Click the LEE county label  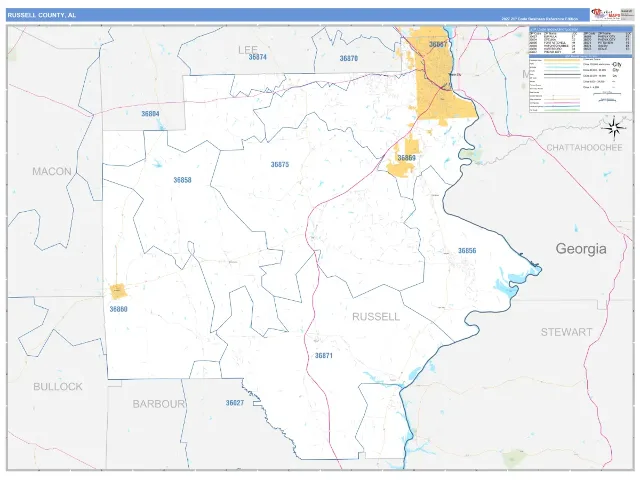(x=248, y=50)
